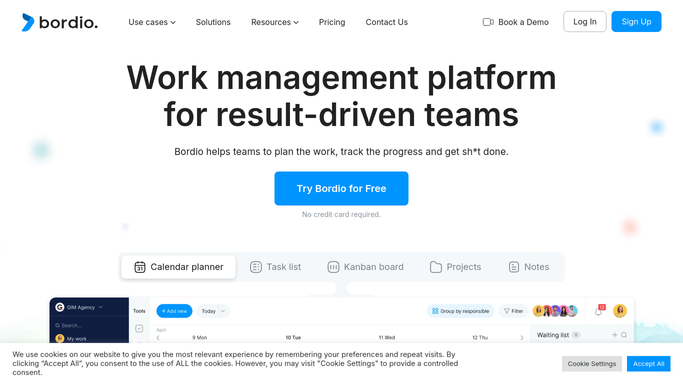Click the 10 Tue column header
The height and width of the screenshot is (384, 683).
293,337
